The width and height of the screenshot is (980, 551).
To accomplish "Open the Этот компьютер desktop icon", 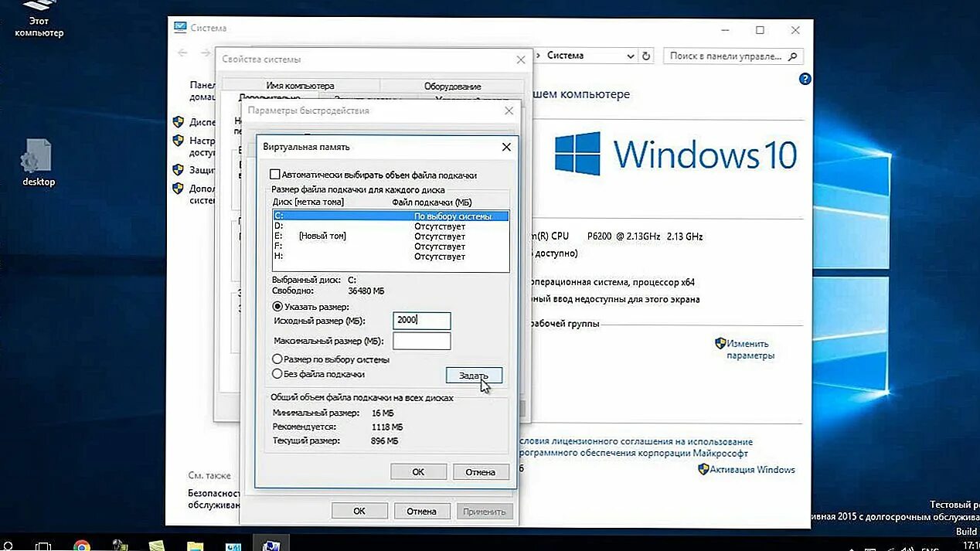I will click(39, 17).
